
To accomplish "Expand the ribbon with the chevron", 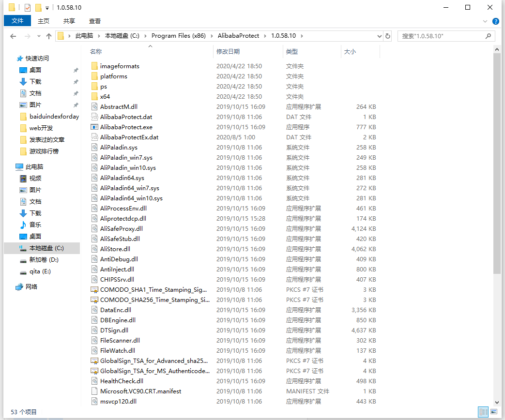I will 486,21.
